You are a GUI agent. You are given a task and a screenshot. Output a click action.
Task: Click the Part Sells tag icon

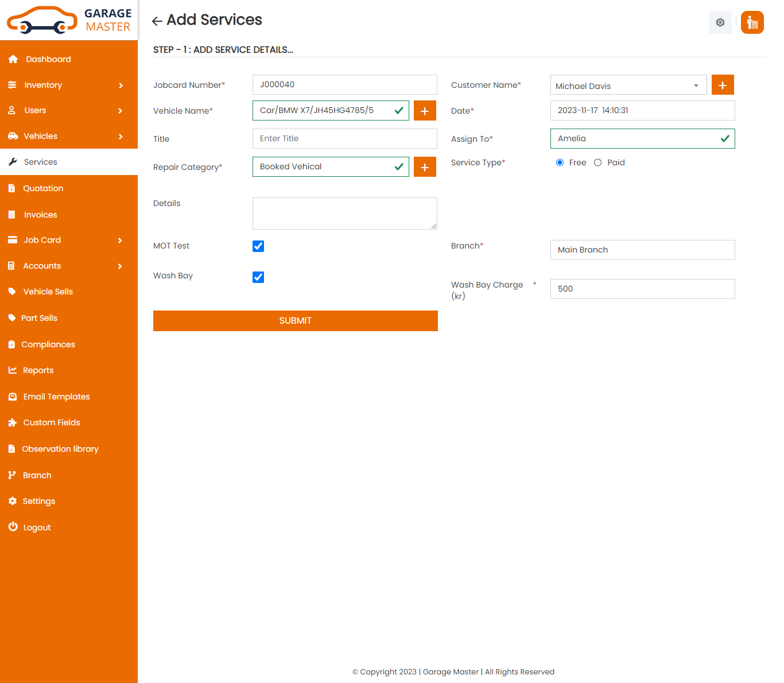point(12,318)
